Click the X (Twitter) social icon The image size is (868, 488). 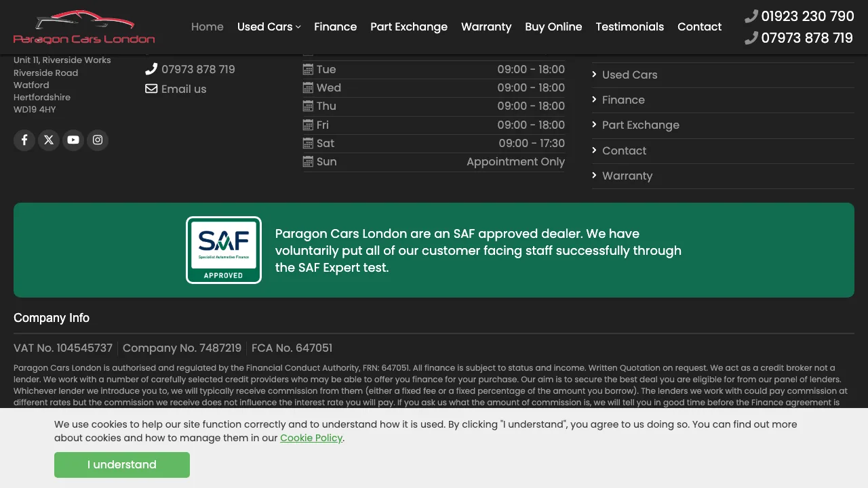49,140
